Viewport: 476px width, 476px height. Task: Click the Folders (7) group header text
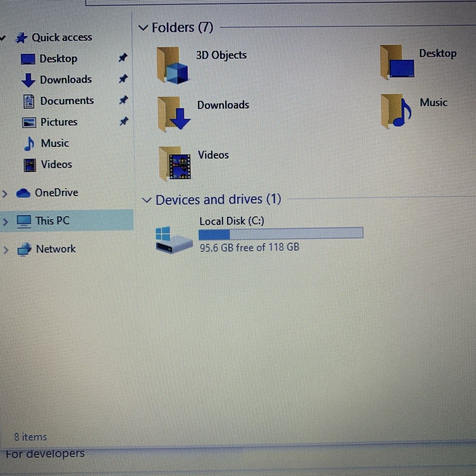pyautogui.click(x=182, y=28)
